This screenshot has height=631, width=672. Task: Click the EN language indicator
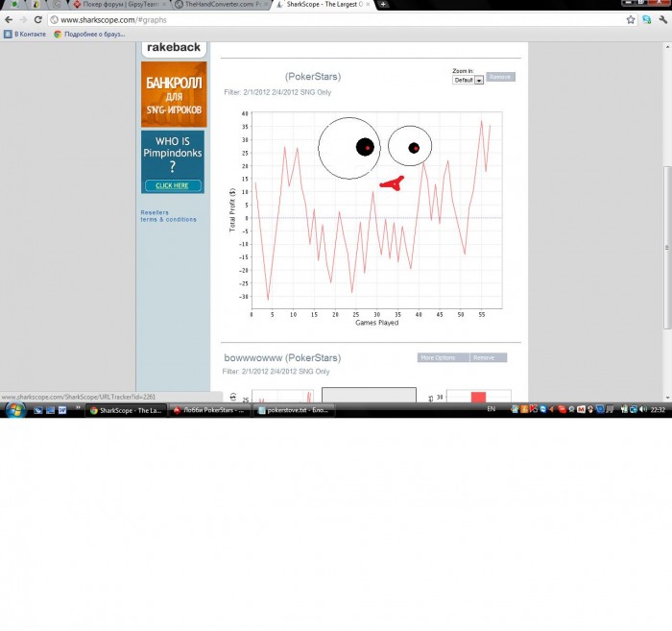point(492,409)
